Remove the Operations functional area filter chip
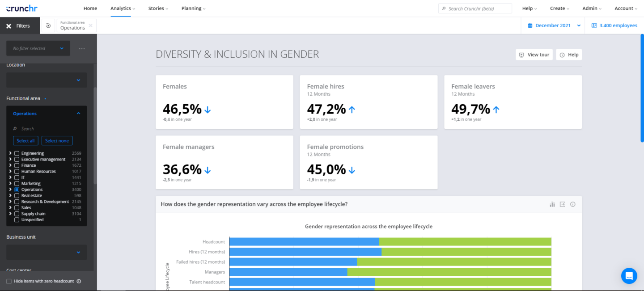 coord(90,26)
